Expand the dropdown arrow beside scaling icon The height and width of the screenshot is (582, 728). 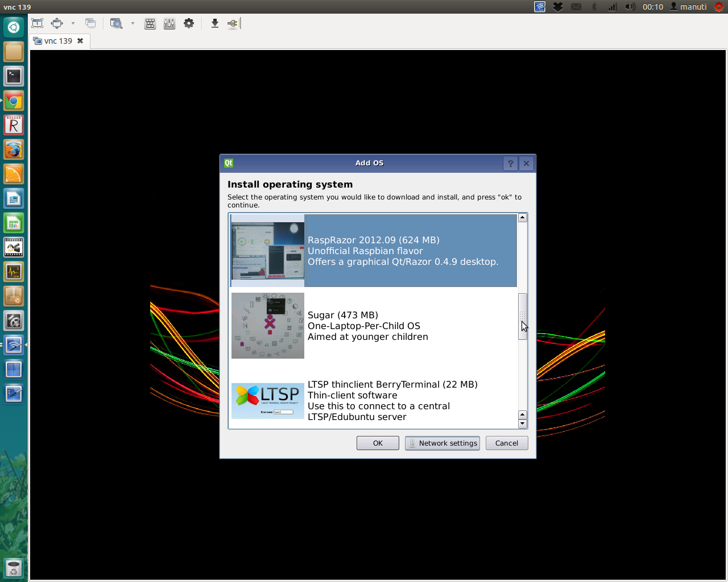(x=133, y=23)
